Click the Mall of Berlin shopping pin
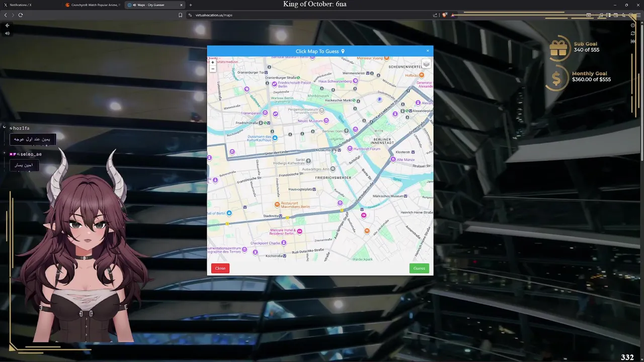This screenshot has height=362, width=644. pos(229,213)
